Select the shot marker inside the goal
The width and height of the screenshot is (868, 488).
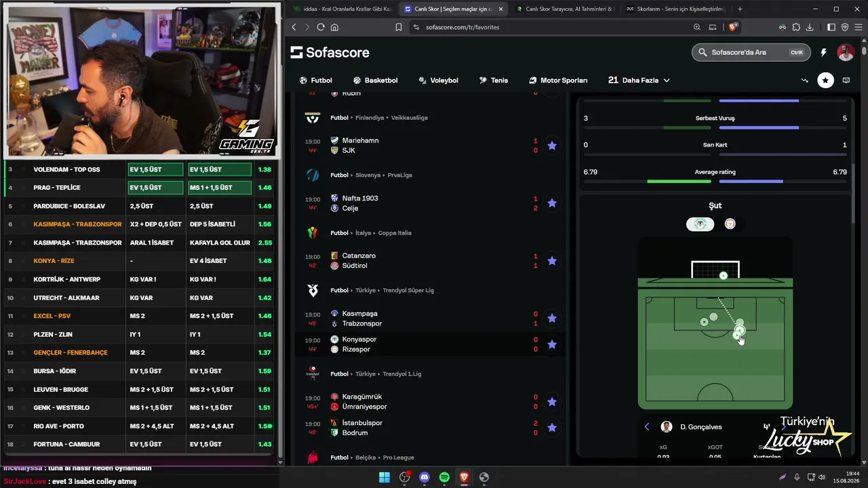[724, 276]
